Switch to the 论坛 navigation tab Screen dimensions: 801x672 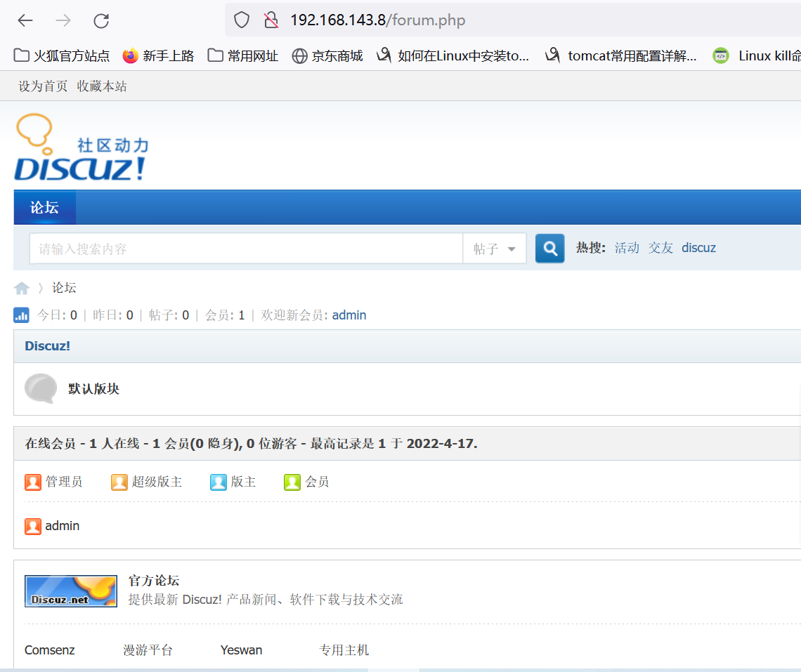(x=44, y=207)
